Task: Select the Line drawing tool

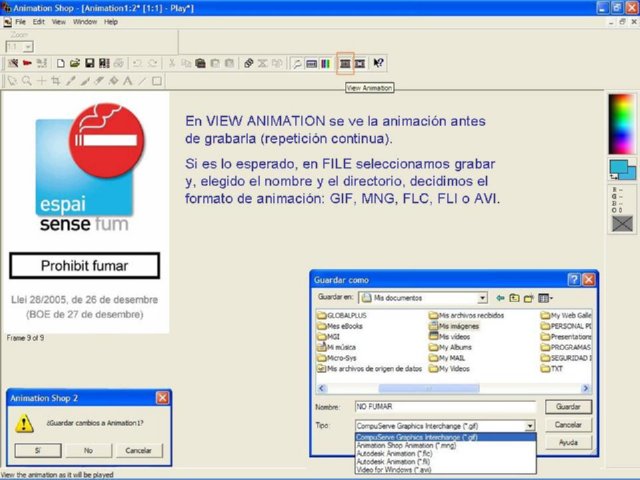Action: click(x=142, y=81)
